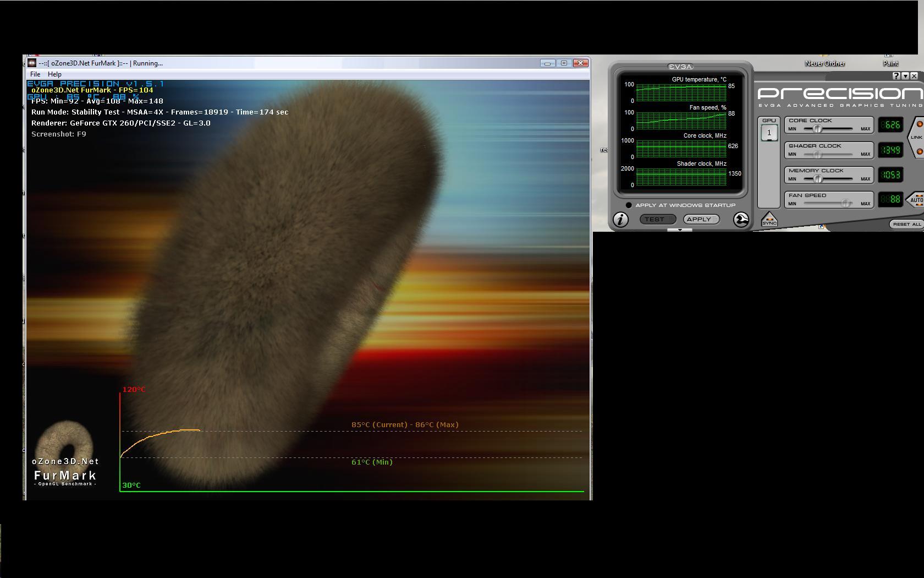
Task: Click the memory clock value display 1053
Action: (890, 175)
